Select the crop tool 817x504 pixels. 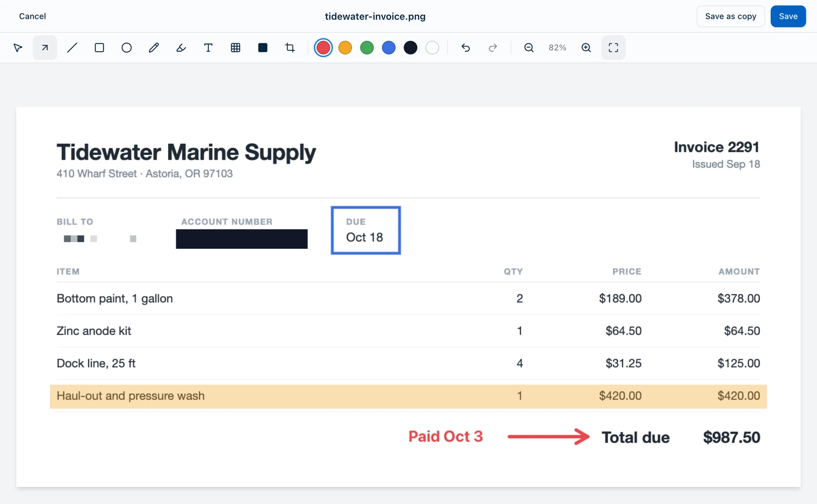290,47
